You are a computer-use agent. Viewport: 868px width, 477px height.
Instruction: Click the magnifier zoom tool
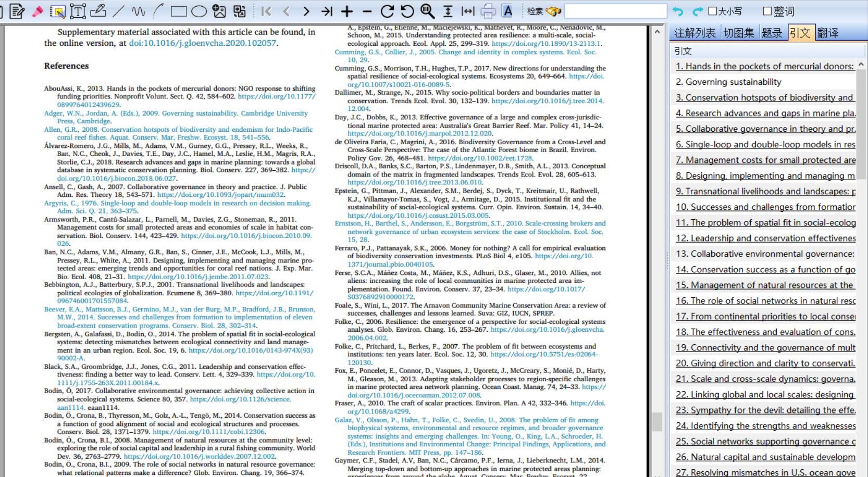[x=428, y=11]
